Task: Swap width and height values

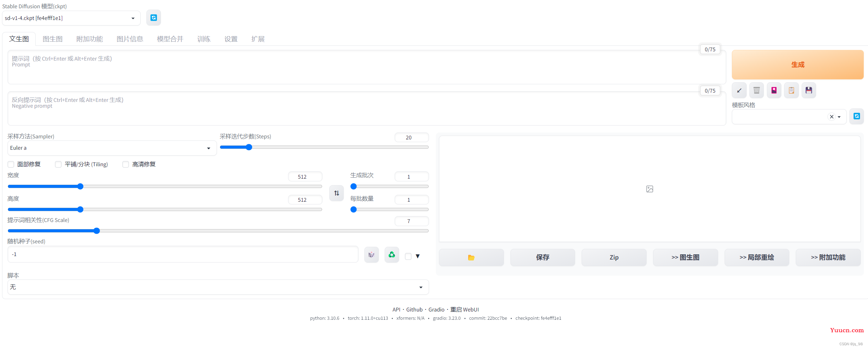Action: (x=337, y=193)
